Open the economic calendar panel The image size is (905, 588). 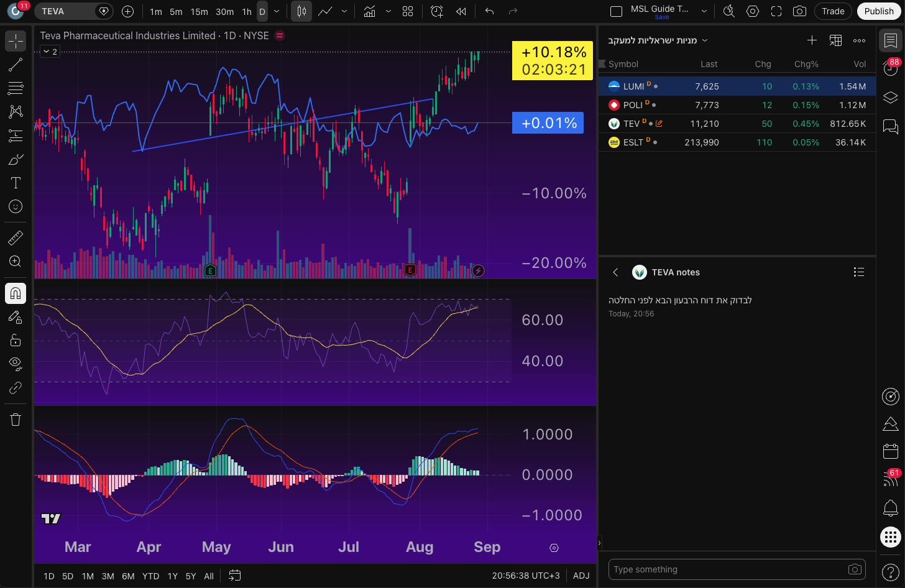891,451
